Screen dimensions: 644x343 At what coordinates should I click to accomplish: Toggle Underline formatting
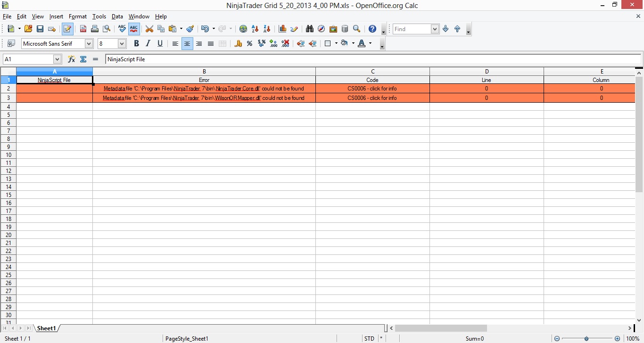pyautogui.click(x=160, y=43)
